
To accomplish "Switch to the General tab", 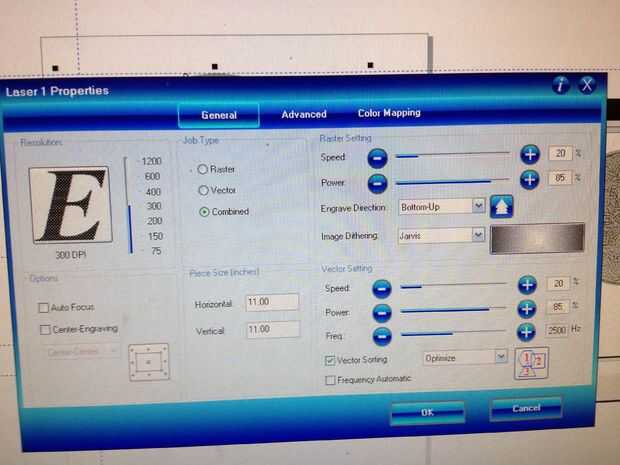I will [219, 115].
